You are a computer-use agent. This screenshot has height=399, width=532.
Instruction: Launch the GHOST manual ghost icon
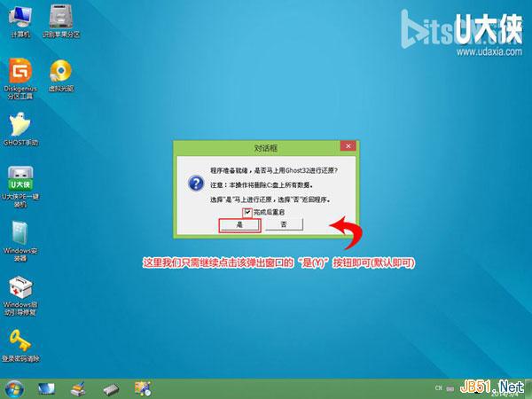(20, 129)
